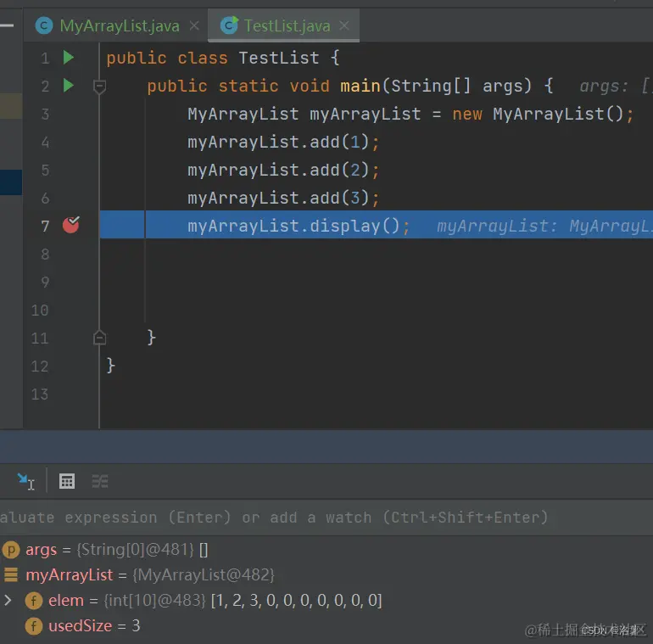Click the {String[0]@481} value
Viewport: 653px width, 644px height.
(136, 550)
